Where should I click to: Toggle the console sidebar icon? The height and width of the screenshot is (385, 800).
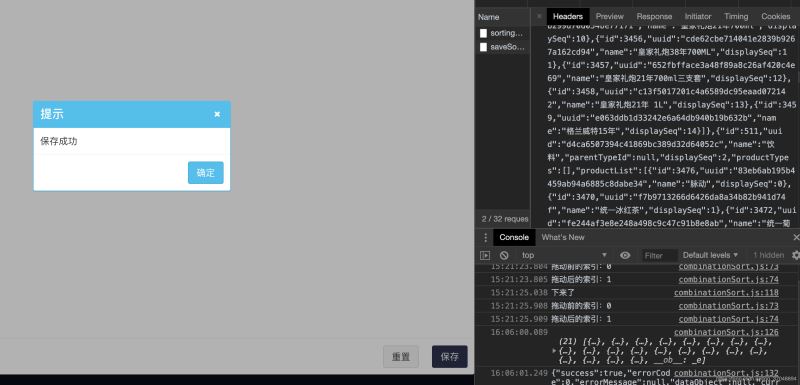point(485,255)
